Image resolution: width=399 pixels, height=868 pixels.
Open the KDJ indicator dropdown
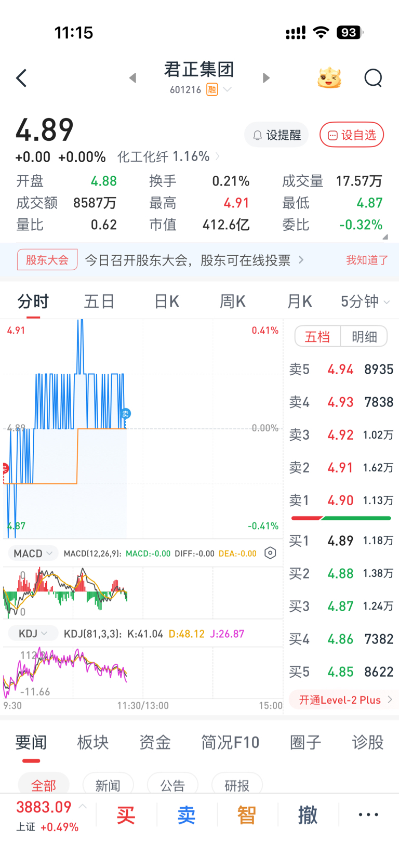(33, 634)
